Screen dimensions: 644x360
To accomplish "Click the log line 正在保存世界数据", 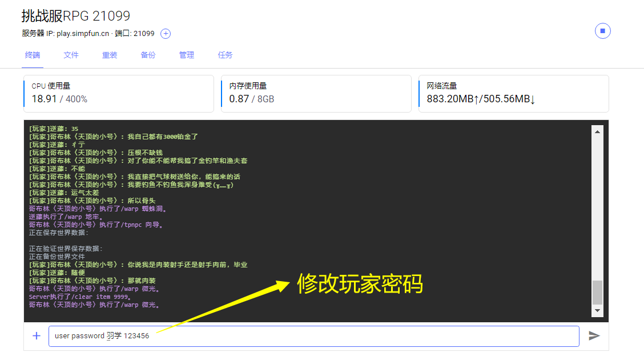I will [x=59, y=233].
